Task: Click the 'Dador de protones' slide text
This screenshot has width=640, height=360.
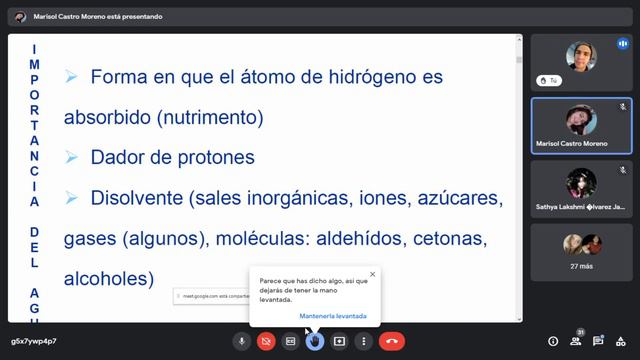Action: point(172,157)
